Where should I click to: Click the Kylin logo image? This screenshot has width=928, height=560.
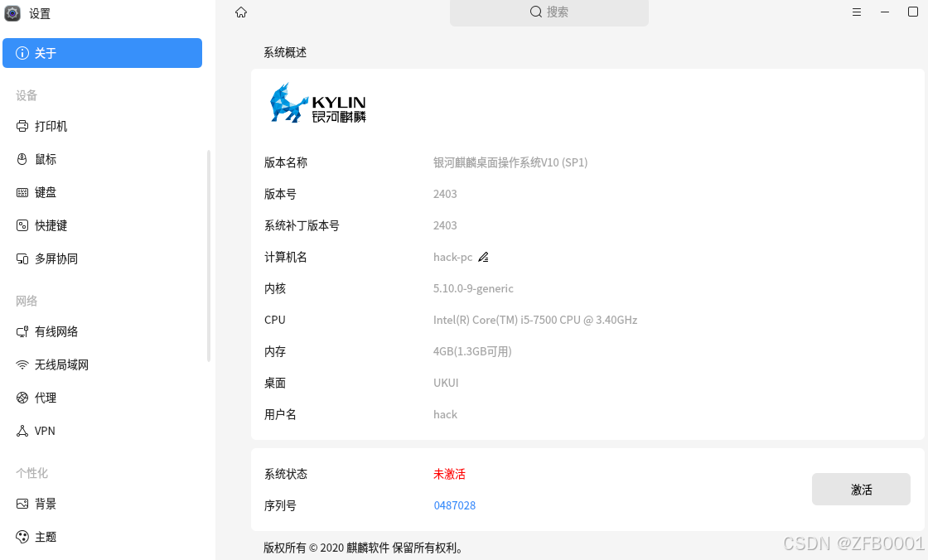tap(318, 103)
